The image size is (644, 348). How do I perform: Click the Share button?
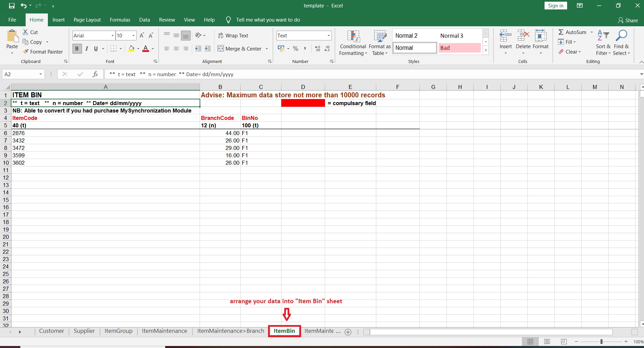(628, 20)
